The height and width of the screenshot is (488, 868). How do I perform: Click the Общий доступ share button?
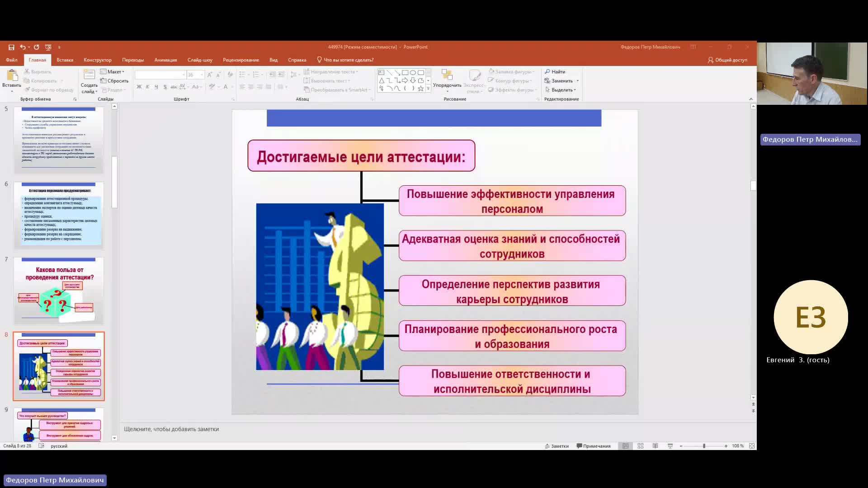pos(727,60)
